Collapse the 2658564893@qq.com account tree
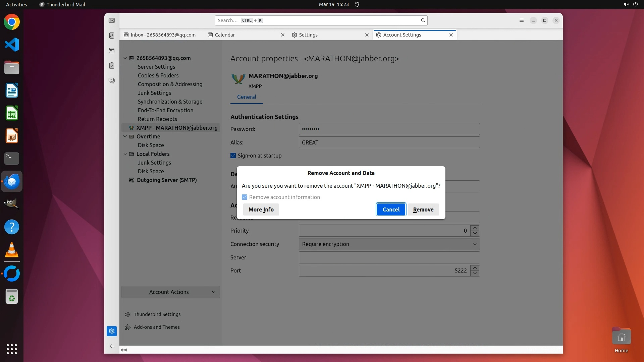 click(x=125, y=58)
